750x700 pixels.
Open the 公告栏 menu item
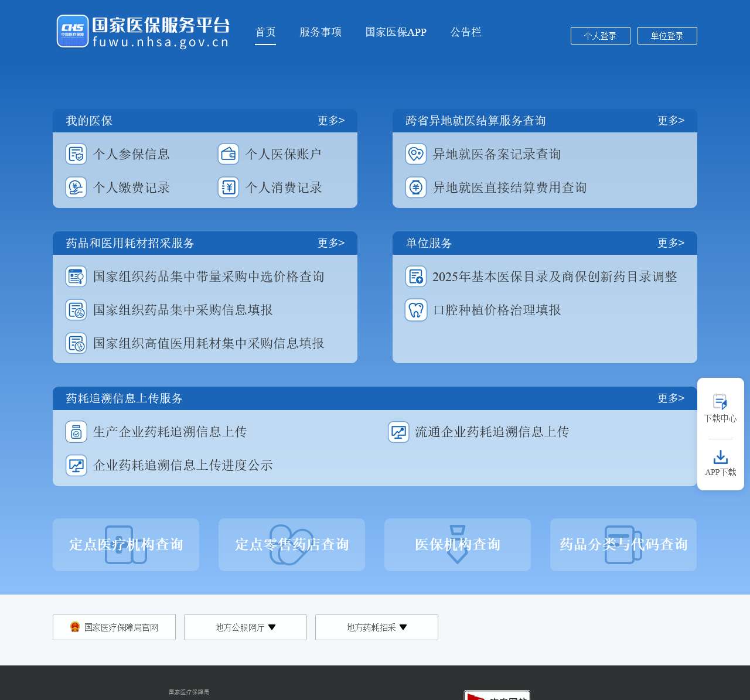click(x=466, y=32)
